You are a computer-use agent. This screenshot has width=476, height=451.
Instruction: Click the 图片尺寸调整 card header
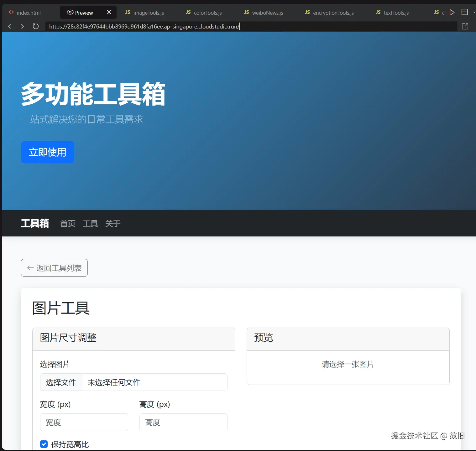click(134, 339)
